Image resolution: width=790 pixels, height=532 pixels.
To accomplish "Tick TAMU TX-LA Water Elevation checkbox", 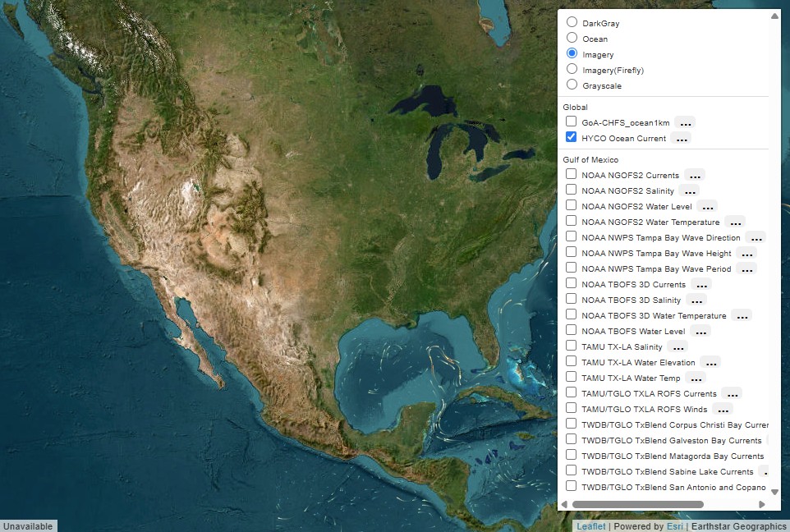I will 571,361.
